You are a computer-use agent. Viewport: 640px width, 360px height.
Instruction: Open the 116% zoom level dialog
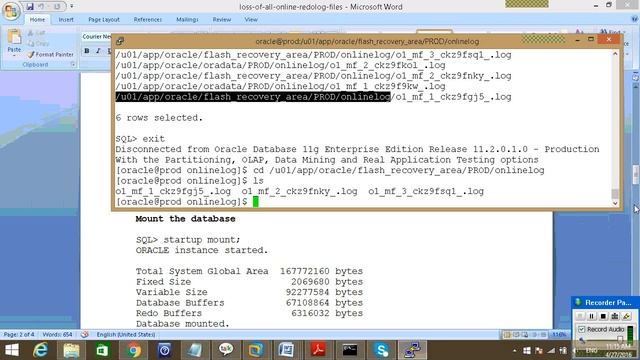point(559,335)
